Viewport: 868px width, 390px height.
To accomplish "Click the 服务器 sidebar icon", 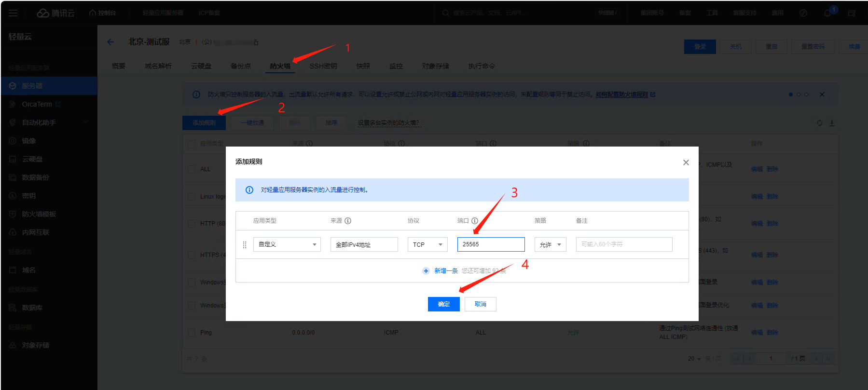I will (13, 86).
